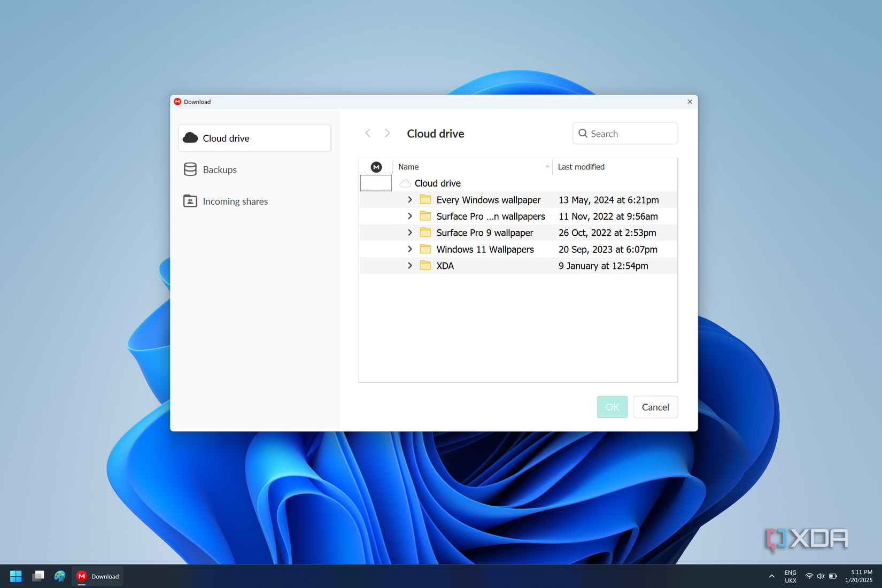The height and width of the screenshot is (588, 882).
Task: Click the date '11 Nov, 2022 at 9:56am'
Action: pos(608,216)
